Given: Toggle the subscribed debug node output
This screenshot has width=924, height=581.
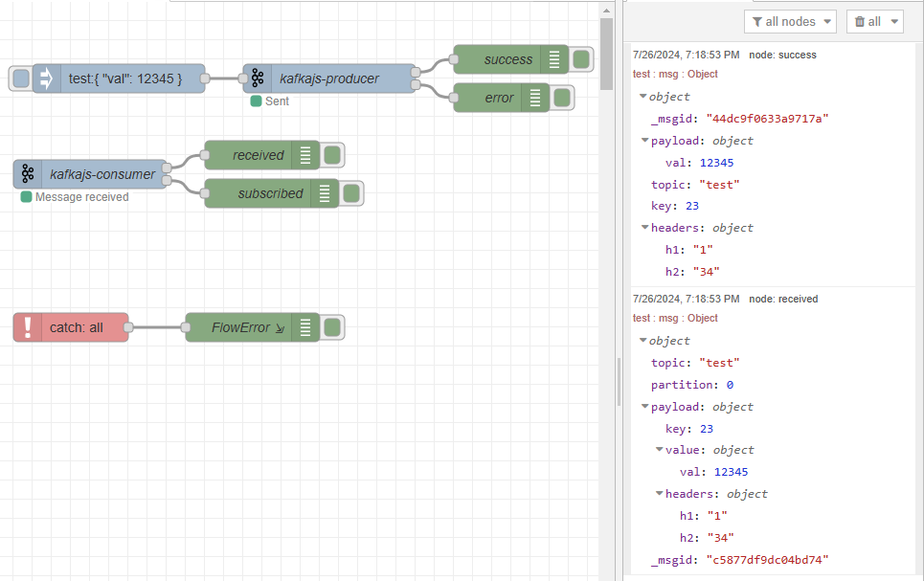Looking at the screenshot, I should [x=351, y=193].
